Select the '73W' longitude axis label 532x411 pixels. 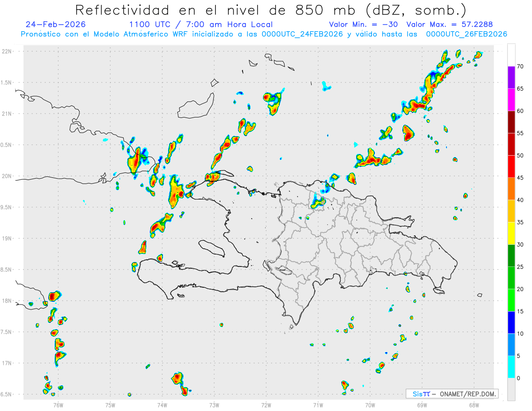[x=214, y=405]
